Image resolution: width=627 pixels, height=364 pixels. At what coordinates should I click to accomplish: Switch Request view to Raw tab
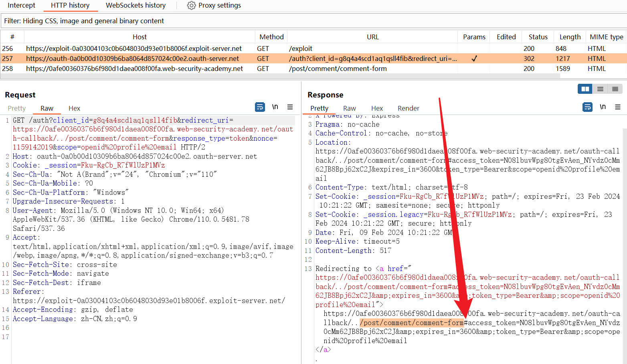[47, 108]
